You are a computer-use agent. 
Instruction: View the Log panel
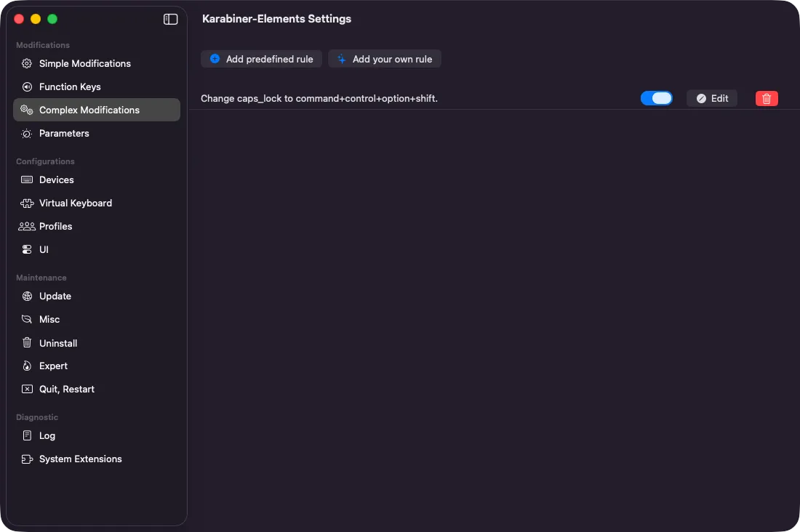pos(45,435)
